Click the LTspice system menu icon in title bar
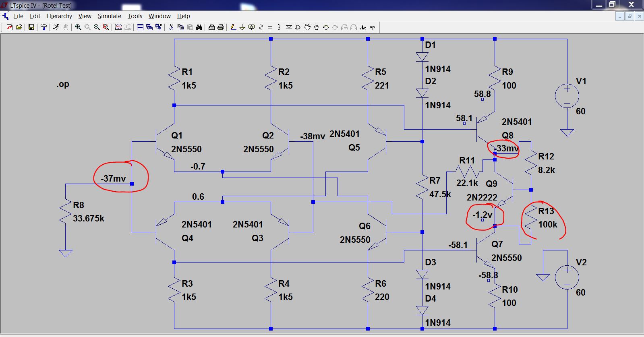Screen dimensions: 644x337 pos(4,5)
